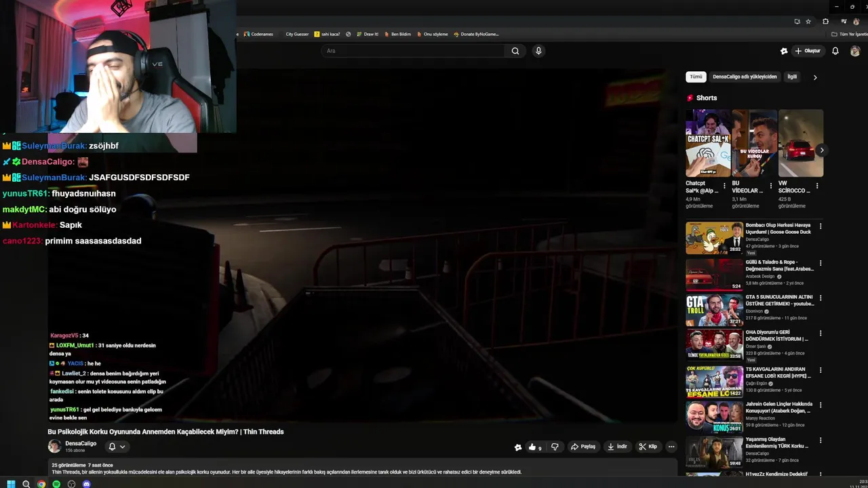Click the Arabesk Design channel name
868x488 pixels.
[x=761, y=277]
